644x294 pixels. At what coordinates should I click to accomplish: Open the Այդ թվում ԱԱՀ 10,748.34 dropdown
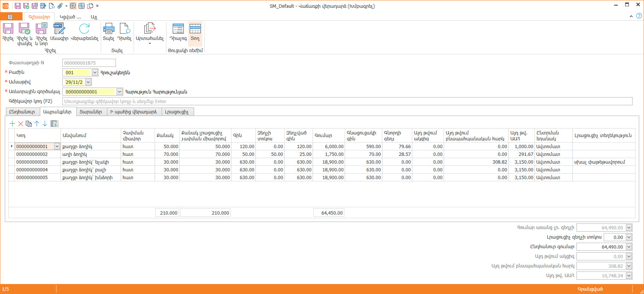629,276
